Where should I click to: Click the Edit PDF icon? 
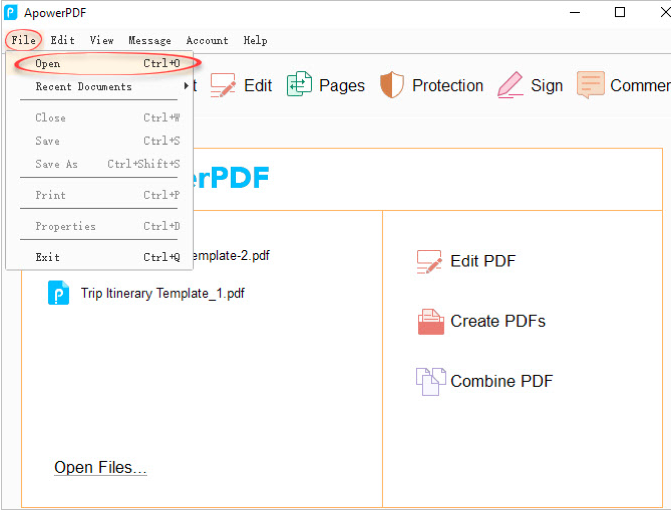(x=429, y=261)
